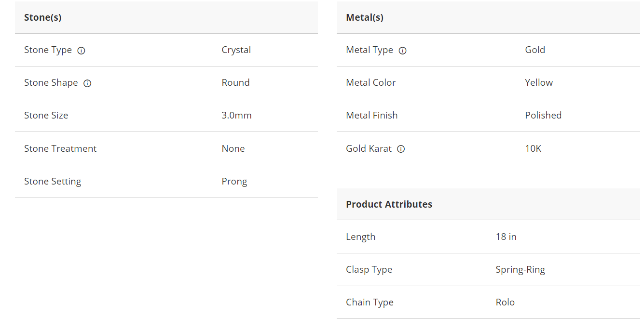Click the 10K gold karat value

pos(533,149)
